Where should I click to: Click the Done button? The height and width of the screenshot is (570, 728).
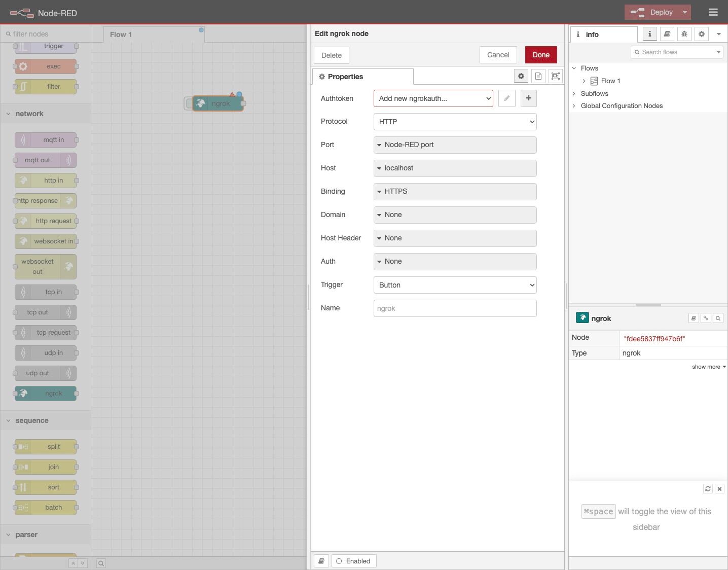click(540, 54)
